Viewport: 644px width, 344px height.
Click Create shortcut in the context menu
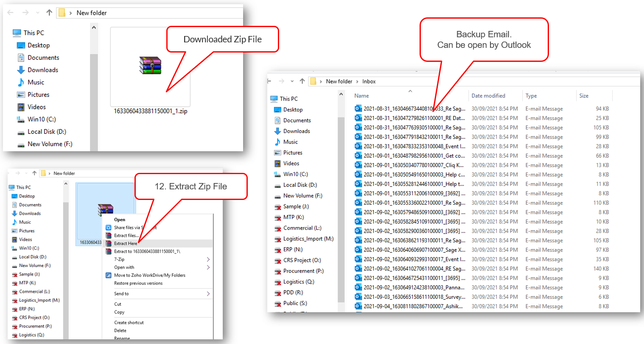coord(129,322)
